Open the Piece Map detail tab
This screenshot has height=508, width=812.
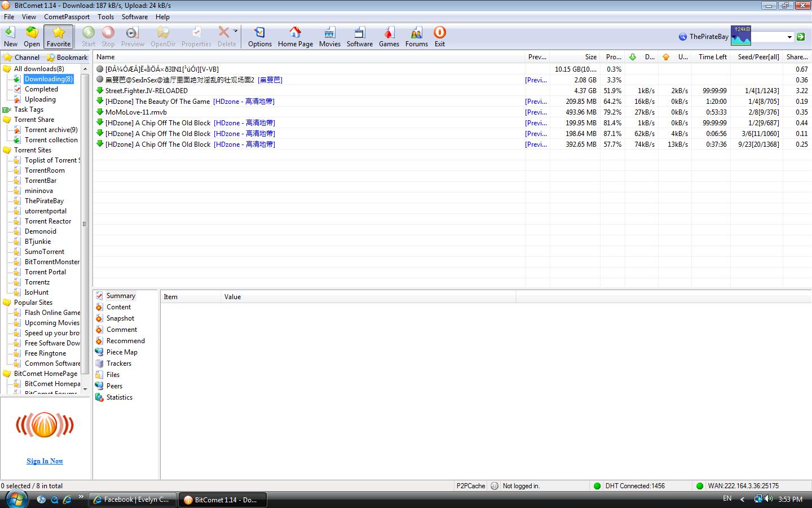point(122,352)
